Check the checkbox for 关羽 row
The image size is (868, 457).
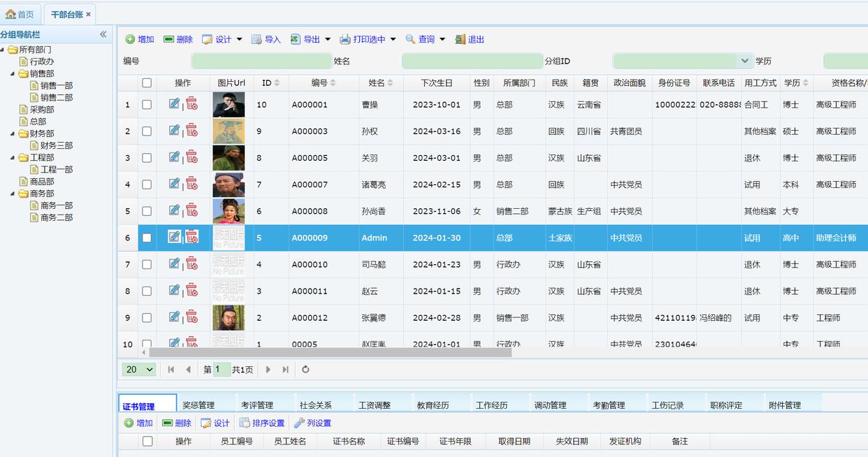(147, 158)
